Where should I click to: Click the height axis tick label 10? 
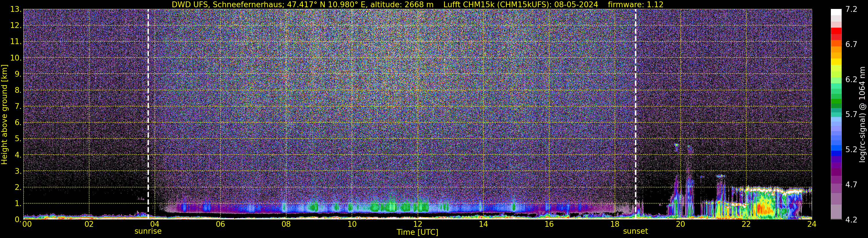(x=16, y=58)
